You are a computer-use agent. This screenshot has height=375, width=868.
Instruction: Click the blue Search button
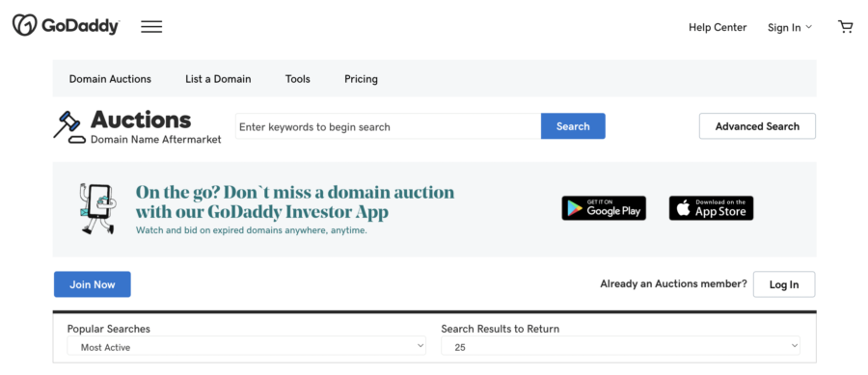[x=573, y=126]
